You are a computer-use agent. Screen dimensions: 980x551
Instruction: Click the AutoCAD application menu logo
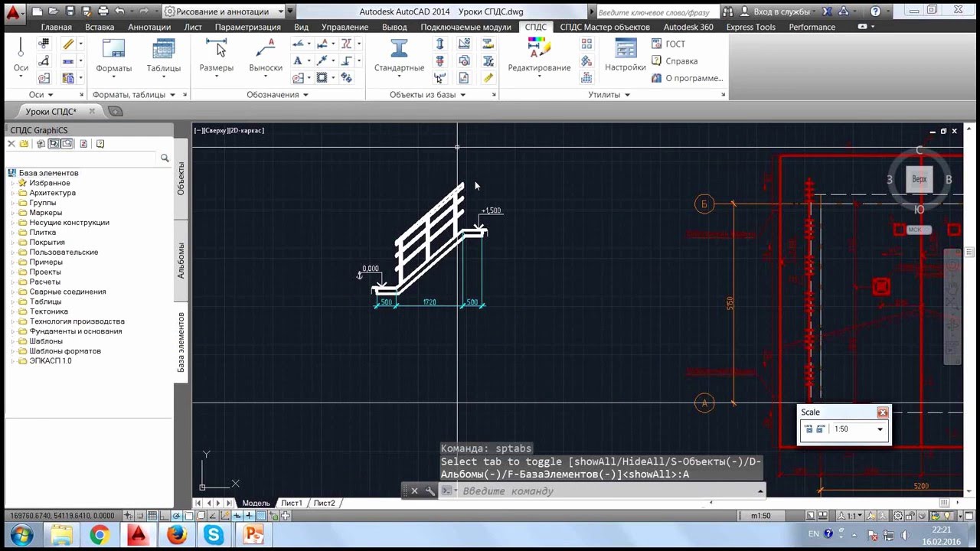coord(12,12)
